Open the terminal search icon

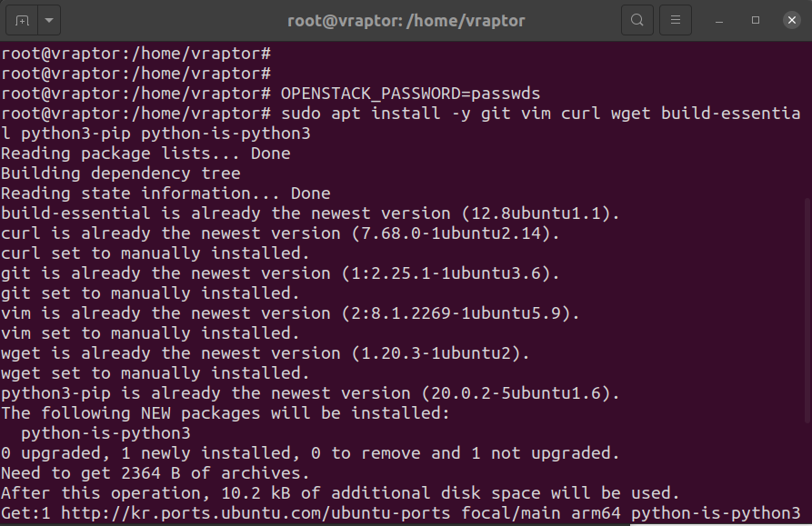click(637, 20)
